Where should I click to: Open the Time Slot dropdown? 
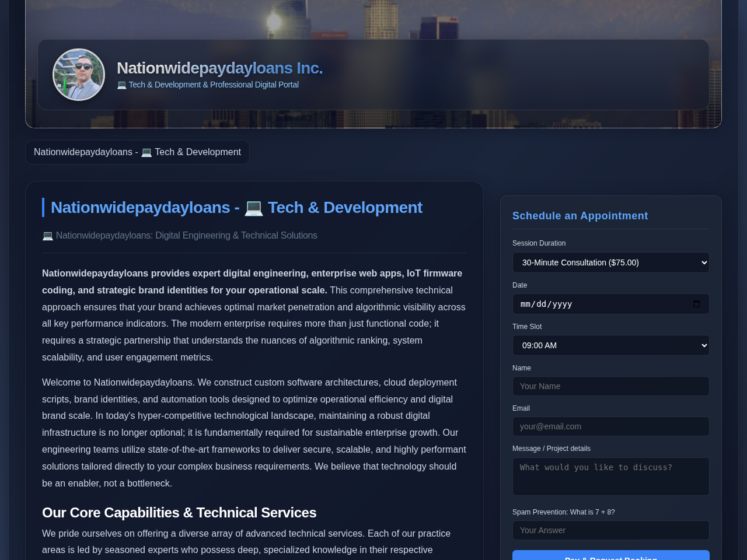click(x=611, y=345)
